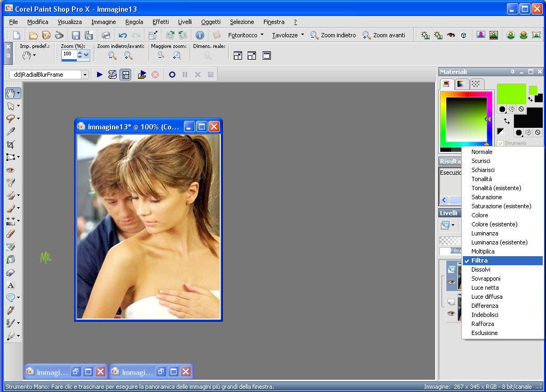Click the Undo arrow icon

pyautogui.click(x=123, y=35)
